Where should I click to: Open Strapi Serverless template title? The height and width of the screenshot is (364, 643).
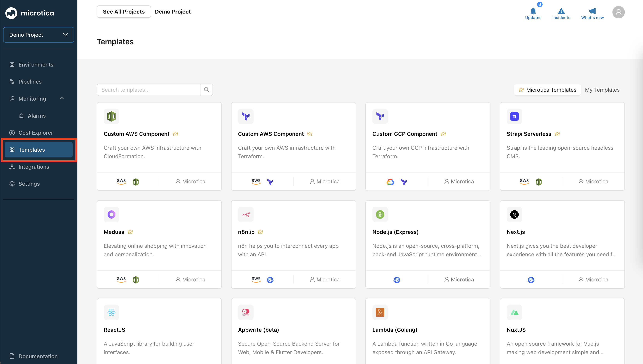pyautogui.click(x=529, y=134)
